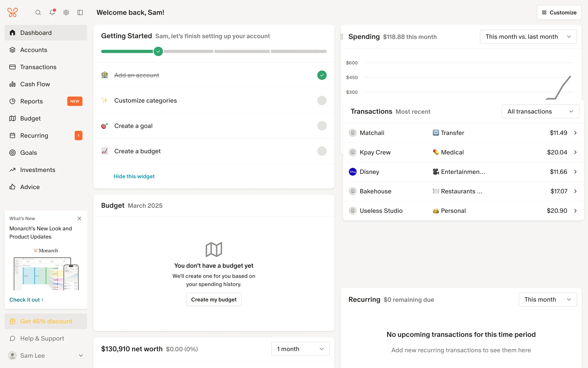The width and height of the screenshot is (588, 368).
Task: Toggle the Customize categories completion circle
Action: (x=322, y=101)
